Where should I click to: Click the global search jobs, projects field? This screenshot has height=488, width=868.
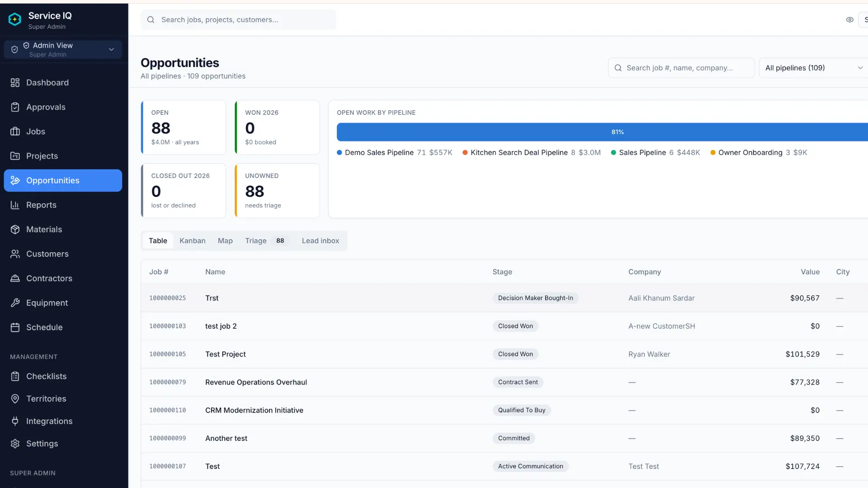[x=238, y=20]
